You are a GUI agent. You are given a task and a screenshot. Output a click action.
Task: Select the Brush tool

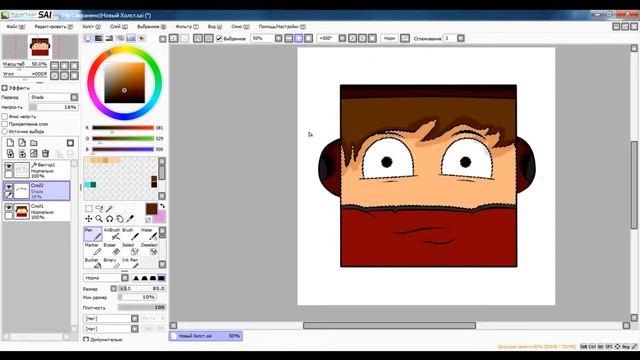click(x=130, y=234)
